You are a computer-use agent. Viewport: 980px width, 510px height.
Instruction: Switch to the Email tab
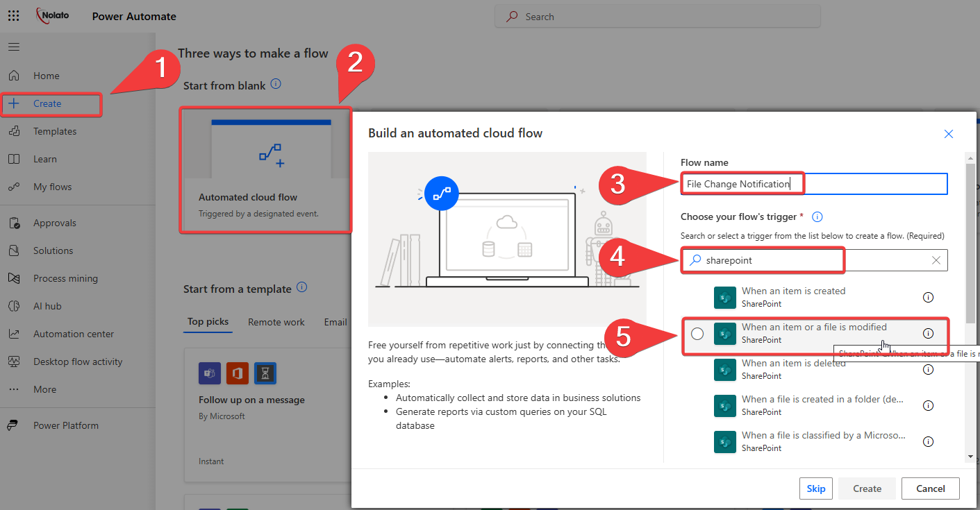(x=335, y=322)
